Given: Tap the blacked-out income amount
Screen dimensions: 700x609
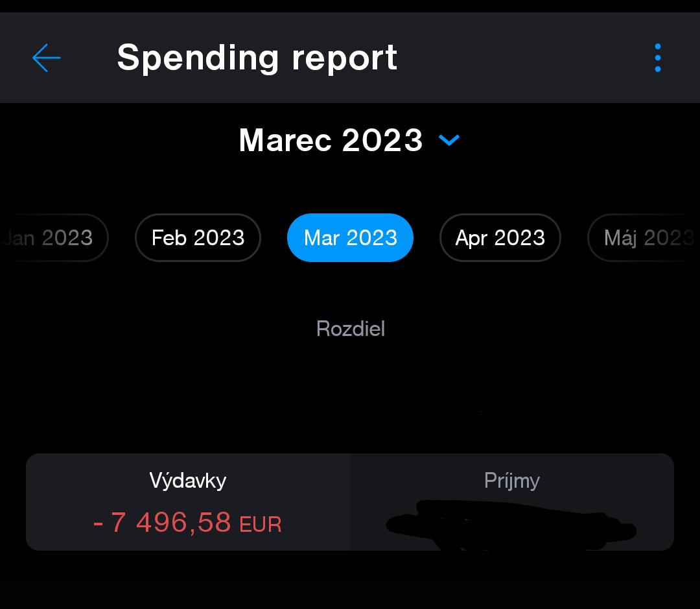Looking at the screenshot, I should pyautogui.click(x=511, y=527).
